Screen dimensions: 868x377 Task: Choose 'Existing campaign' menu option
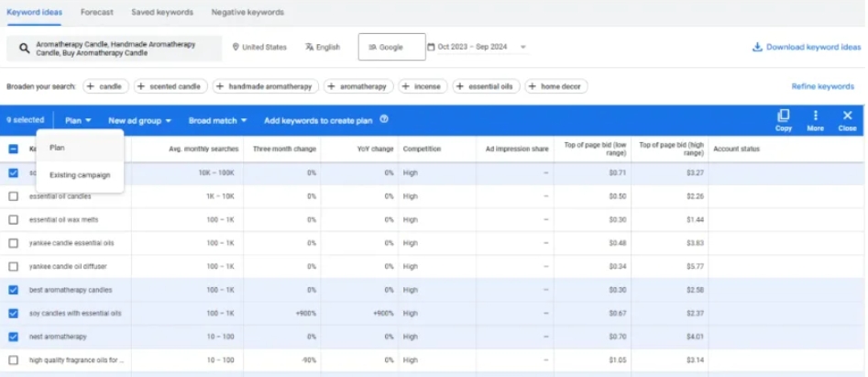pyautogui.click(x=80, y=175)
